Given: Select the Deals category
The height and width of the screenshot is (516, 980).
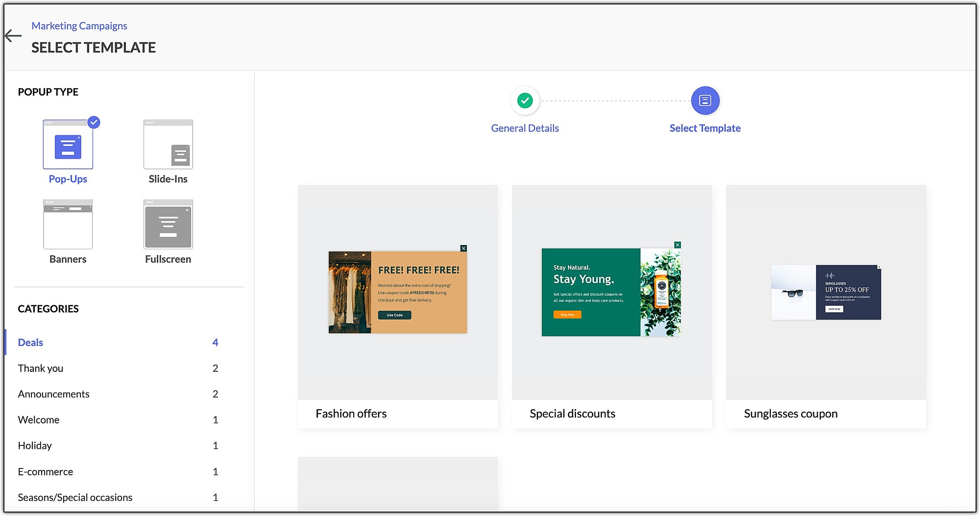Looking at the screenshot, I should [118, 343].
